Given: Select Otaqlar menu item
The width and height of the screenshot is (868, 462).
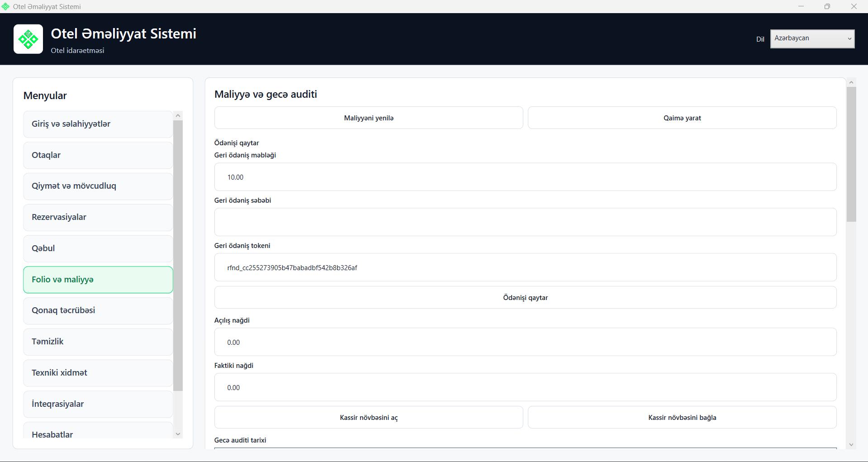Looking at the screenshot, I should coord(98,155).
